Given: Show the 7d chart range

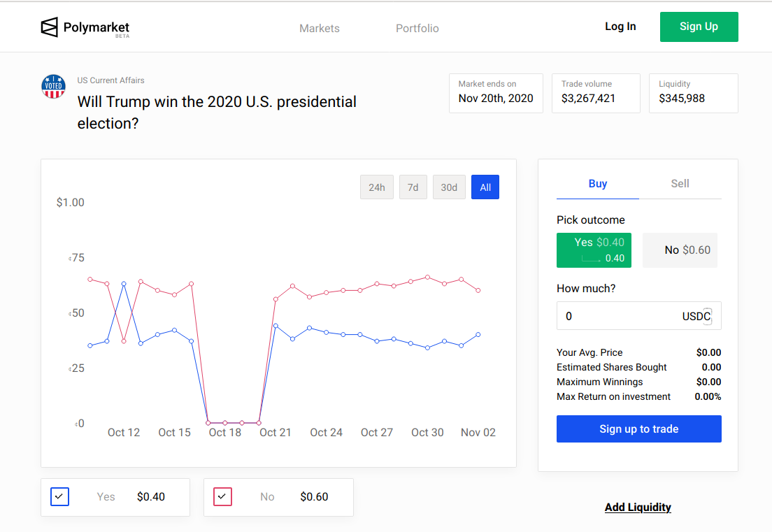Looking at the screenshot, I should 413,187.
